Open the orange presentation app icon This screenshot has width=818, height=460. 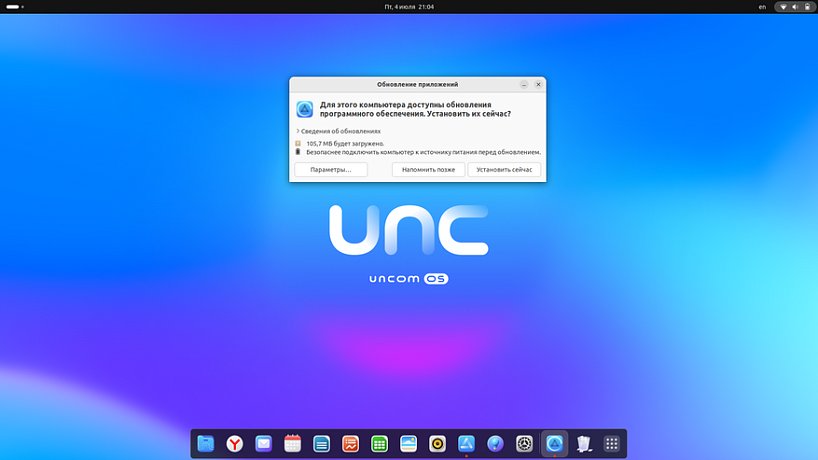pos(350,444)
